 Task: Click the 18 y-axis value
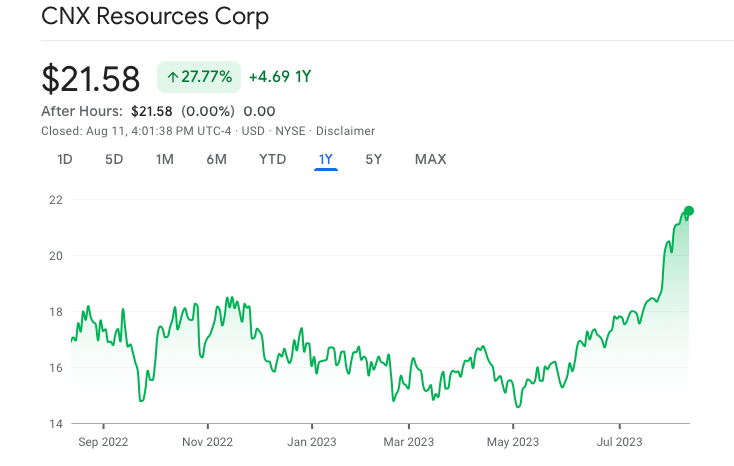(x=56, y=312)
